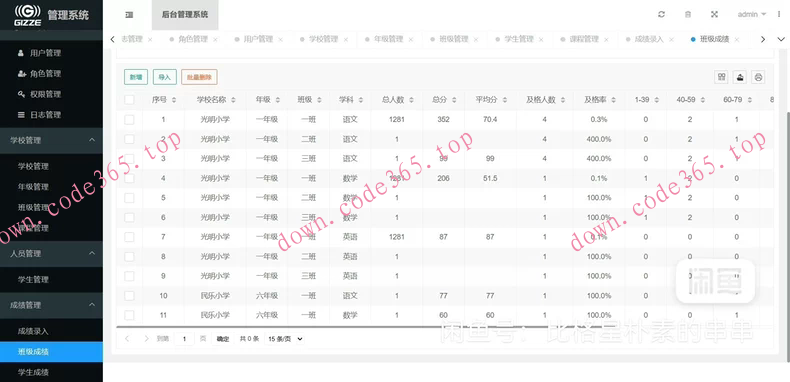Open the more options dots icon
Screen dimensions: 790x382
tap(779, 15)
